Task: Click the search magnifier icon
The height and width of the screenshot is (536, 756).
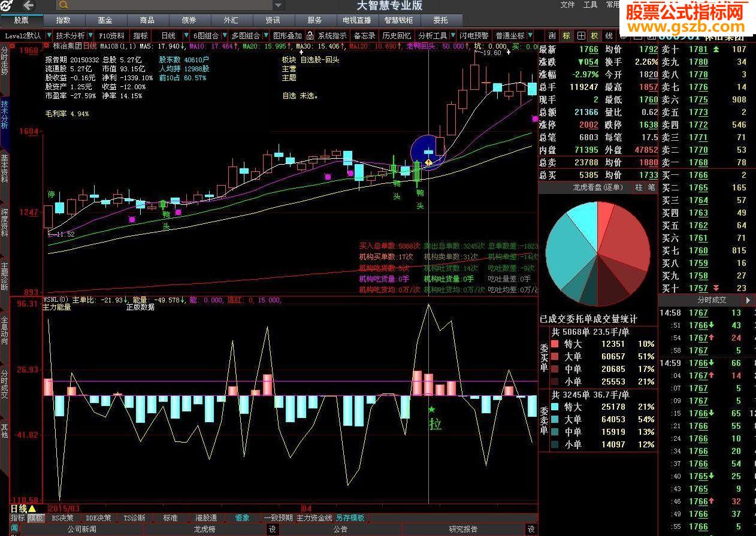Action: (x=63, y=5)
